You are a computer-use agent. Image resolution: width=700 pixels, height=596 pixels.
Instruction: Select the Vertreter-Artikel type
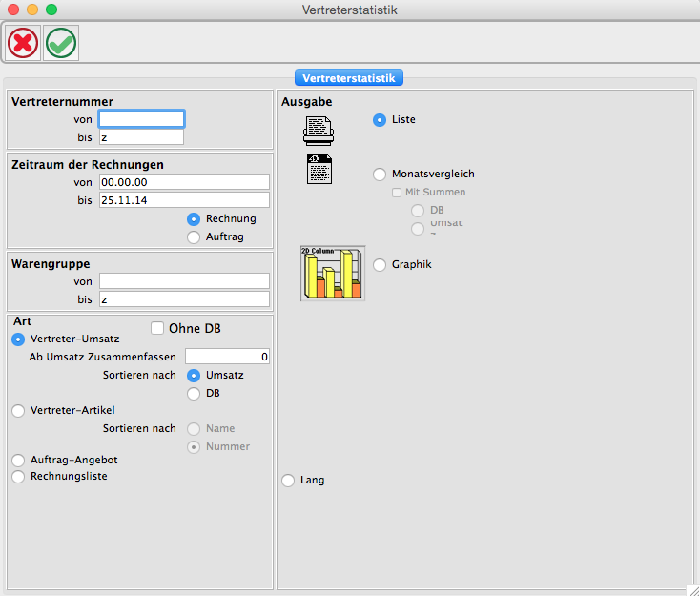(x=18, y=411)
